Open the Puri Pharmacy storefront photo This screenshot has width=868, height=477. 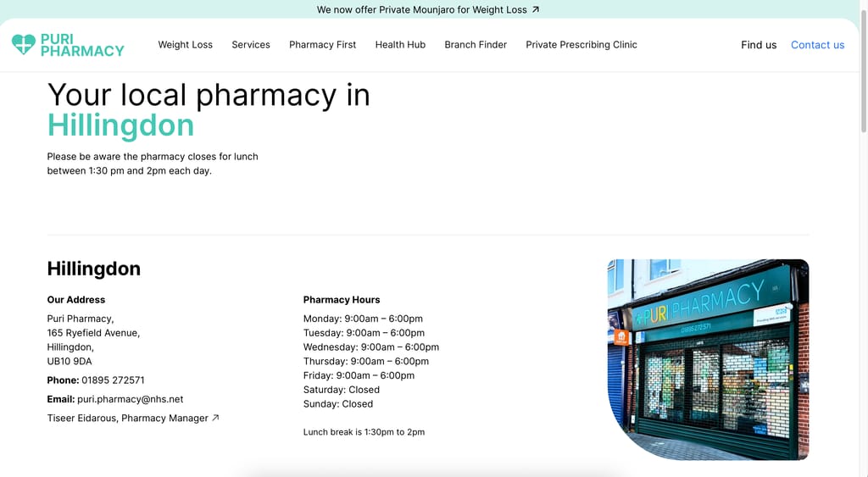tap(708, 360)
